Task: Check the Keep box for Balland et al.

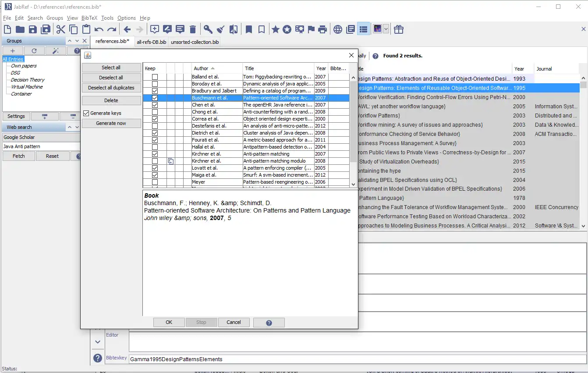Action: pos(155,77)
